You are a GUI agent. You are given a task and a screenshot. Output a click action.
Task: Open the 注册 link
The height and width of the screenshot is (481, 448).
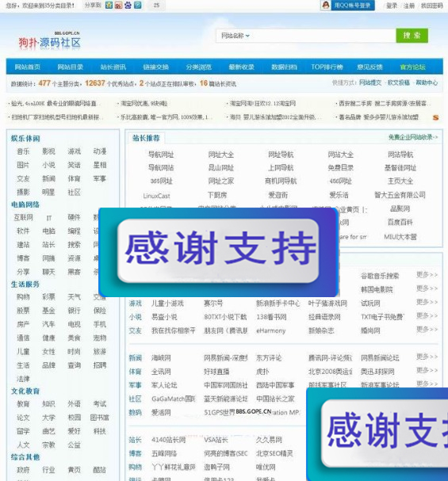[408, 6]
